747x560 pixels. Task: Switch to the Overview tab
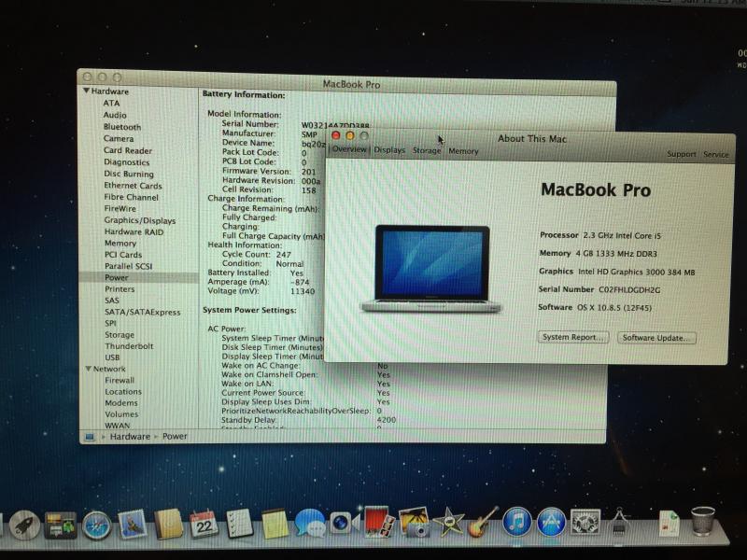349,149
